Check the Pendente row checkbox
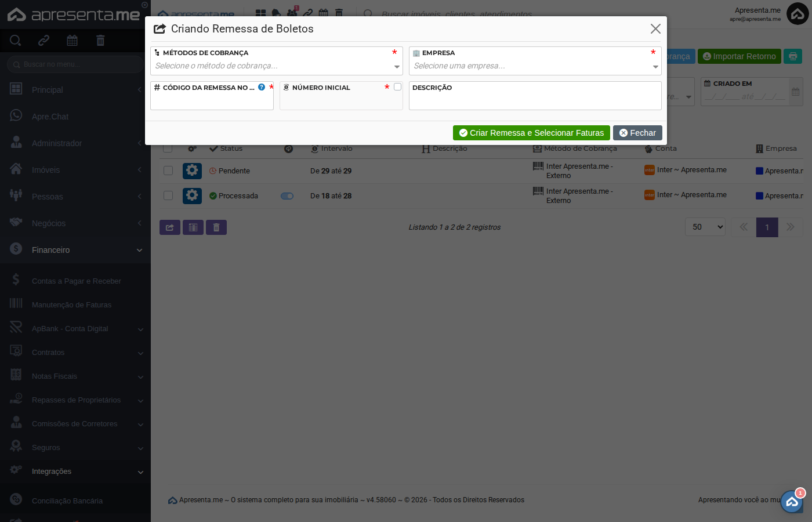The height and width of the screenshot is (522, 812). (168, 171)
